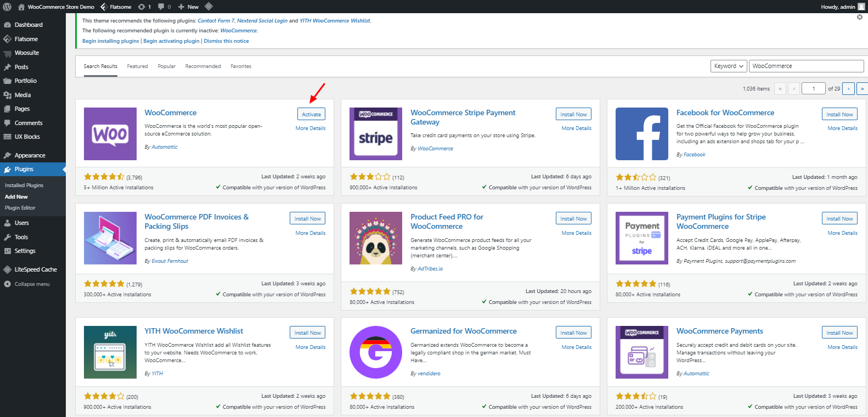This screenshot has height=417, width=868.
Task: Open the Flatsome admin bar icon
Action: coord(104,7)
